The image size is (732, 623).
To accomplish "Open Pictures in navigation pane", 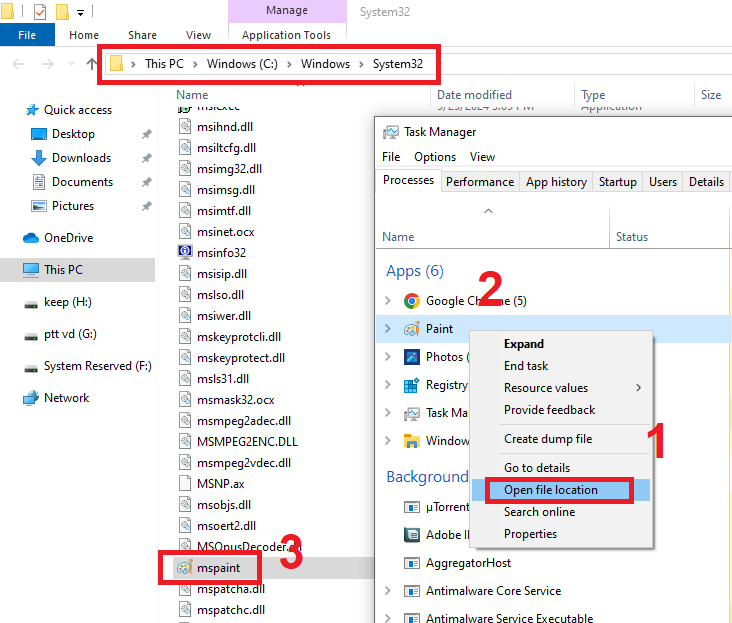I will [73, 206].
